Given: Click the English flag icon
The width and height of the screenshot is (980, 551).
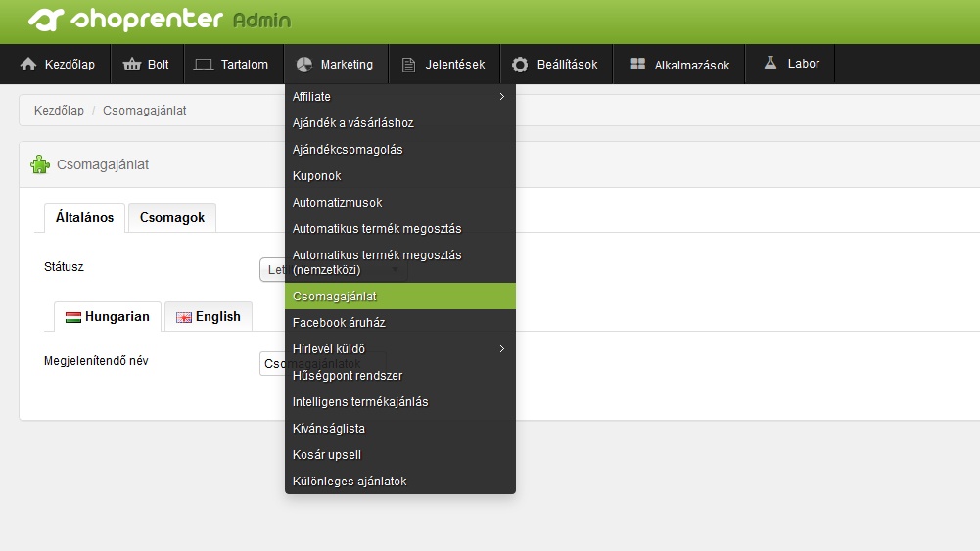Looking at the screenshot, I should tap(184, 317).
